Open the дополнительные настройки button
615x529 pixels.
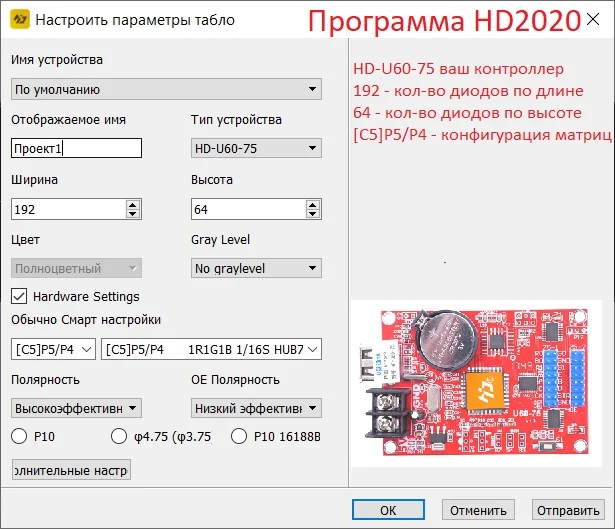point(71,470)
